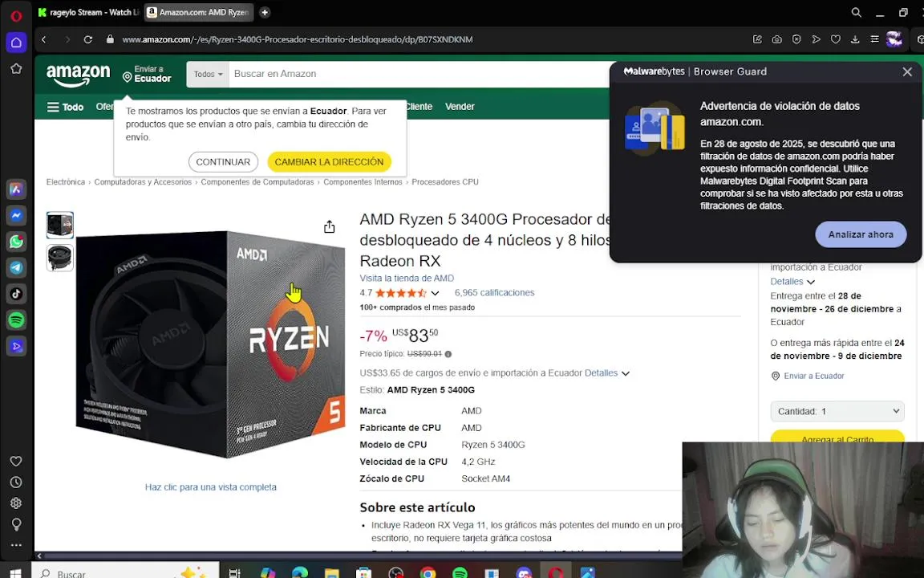This screenshot has width=924, height=578.
Task: Click the lightbulb icon in the sidebar
Action: point(16,524)
